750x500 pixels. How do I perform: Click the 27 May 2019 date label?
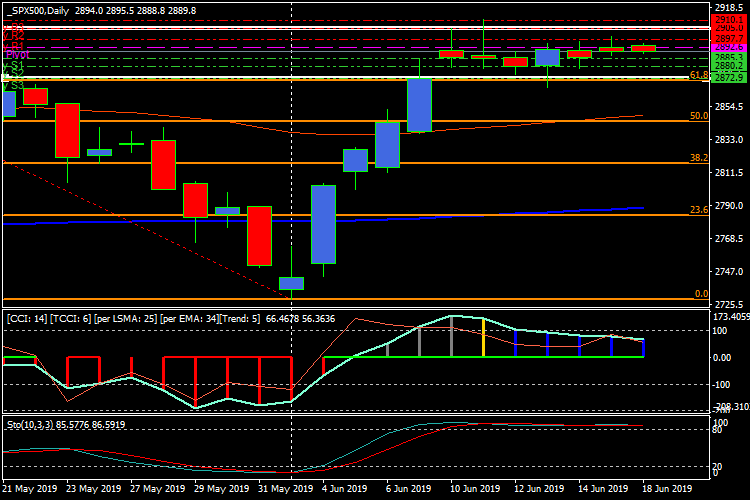[158, 489]
